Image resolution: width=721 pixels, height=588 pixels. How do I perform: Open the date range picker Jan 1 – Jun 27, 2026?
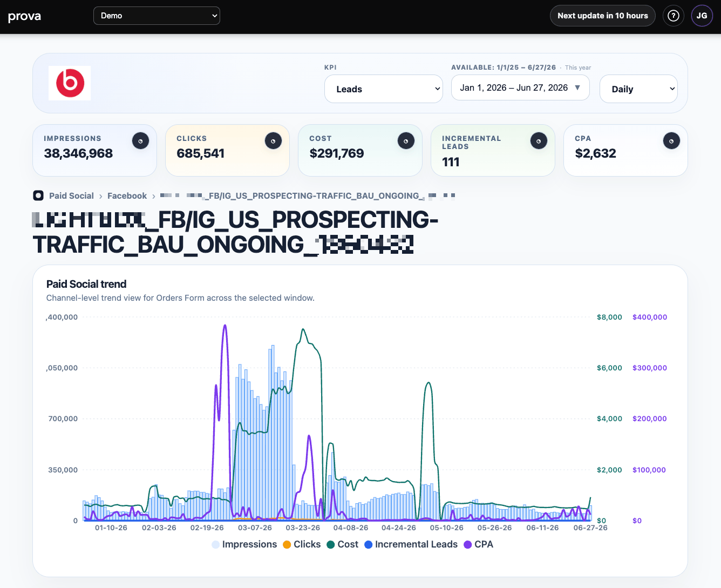(x=520, y=88)
